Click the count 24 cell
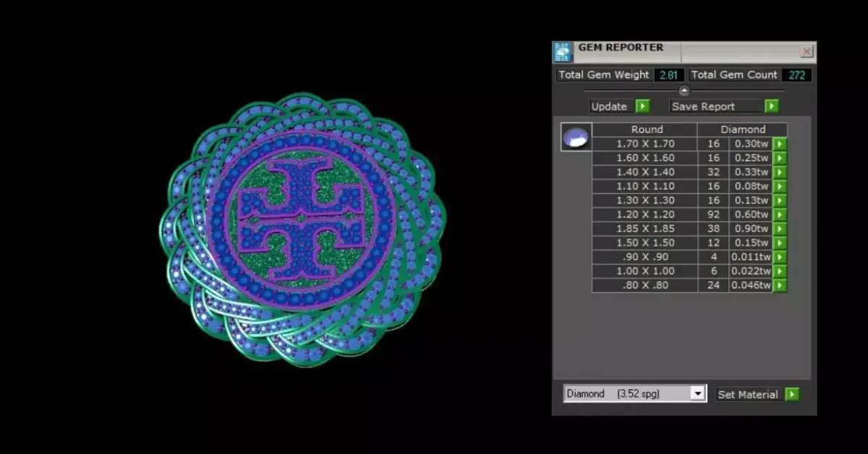 [713, 286]
